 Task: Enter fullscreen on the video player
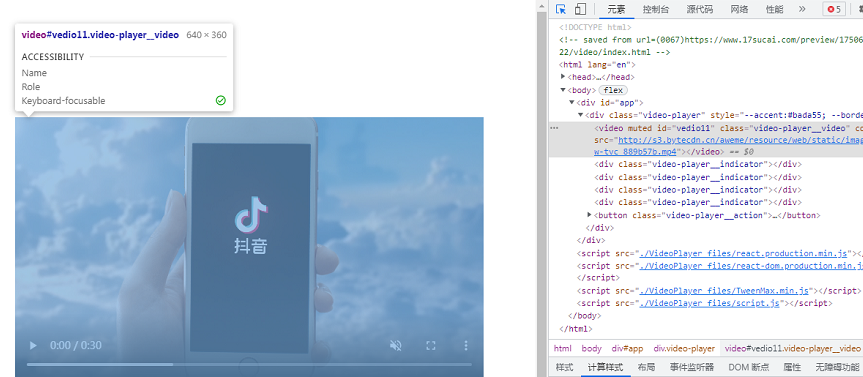point(431,346)
